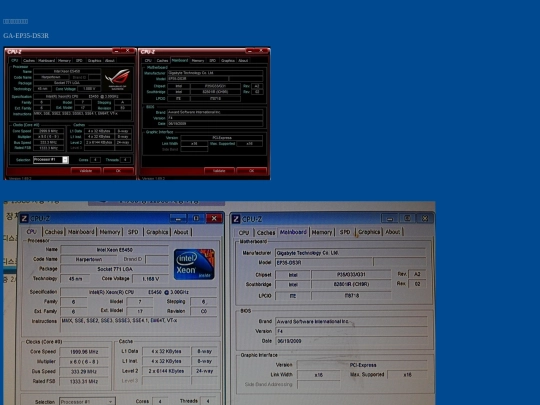Click the BIOS Brand 'Award Software International Inc.' in the gray window
Image resolution: width=540 pixels, height=405 pixels.
coord(351,321)
